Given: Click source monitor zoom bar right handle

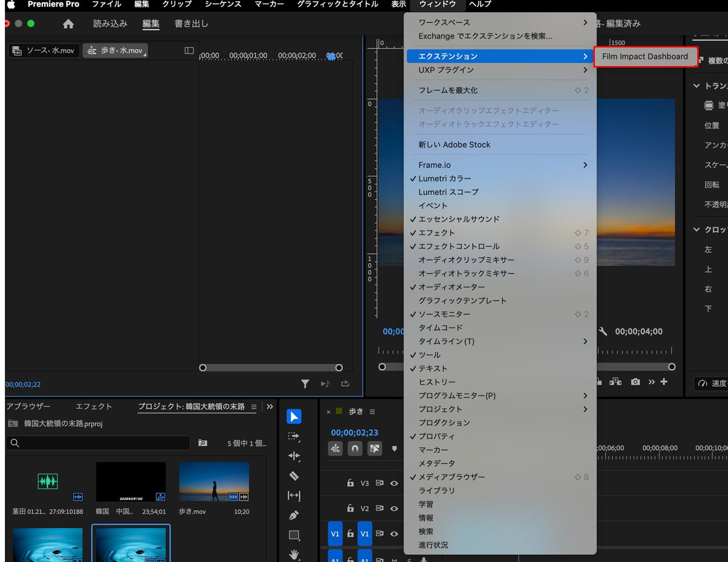Looking at the screenshot, I should pos(339,367).
